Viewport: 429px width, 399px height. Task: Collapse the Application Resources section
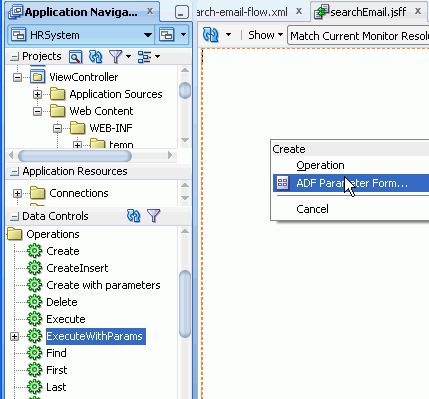14,172
